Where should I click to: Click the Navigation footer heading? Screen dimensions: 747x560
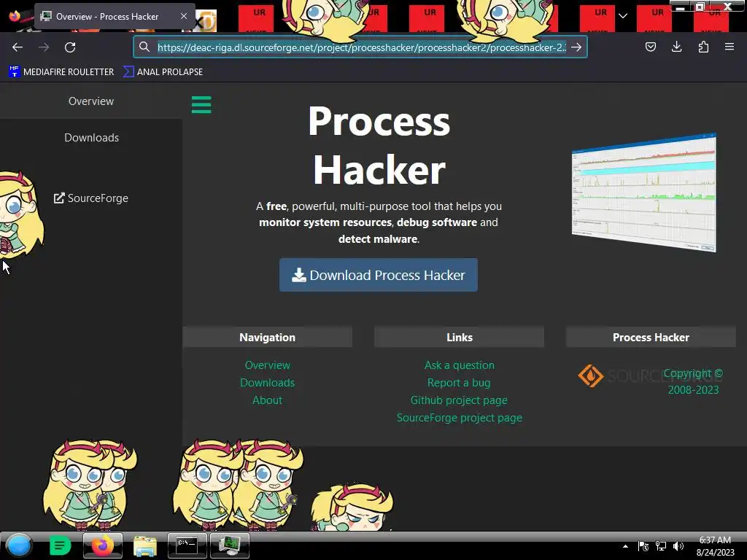[267, 337]
